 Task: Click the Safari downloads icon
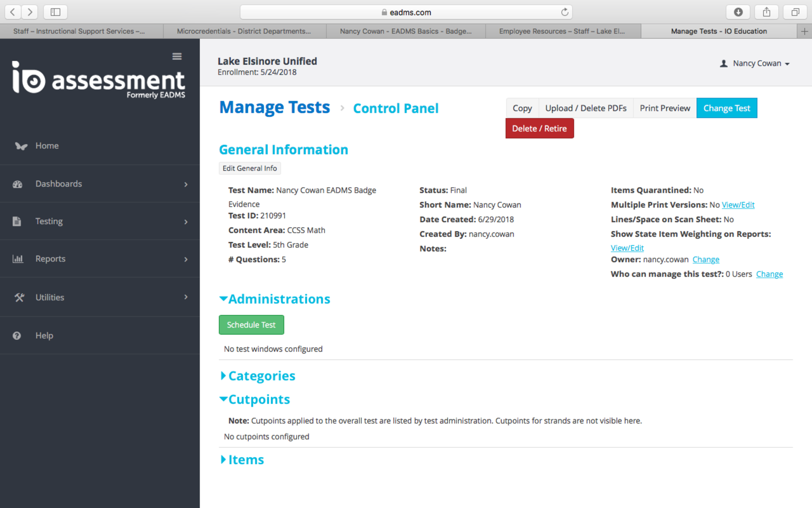point(738,12)
